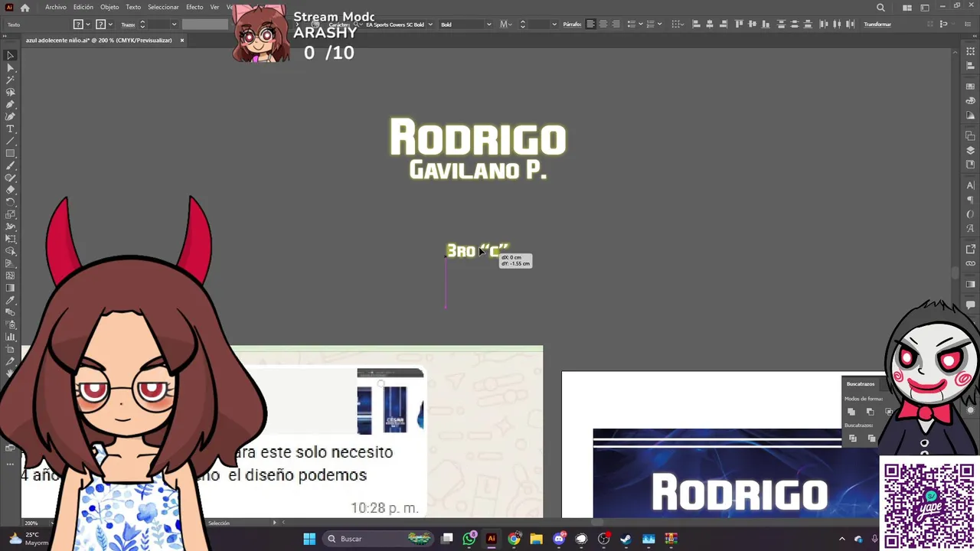The height and width of the screenshot is (551, 980).
Task: Align paragraph text to left
Action: [x=591, y=24]
